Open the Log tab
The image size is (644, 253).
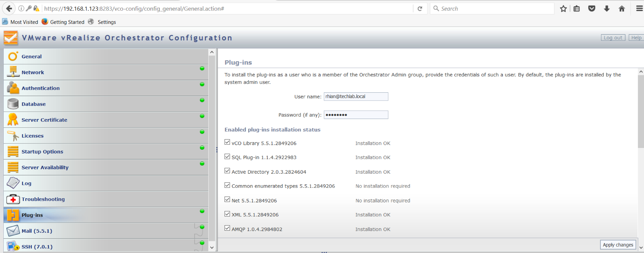click(x=106, y=183)
